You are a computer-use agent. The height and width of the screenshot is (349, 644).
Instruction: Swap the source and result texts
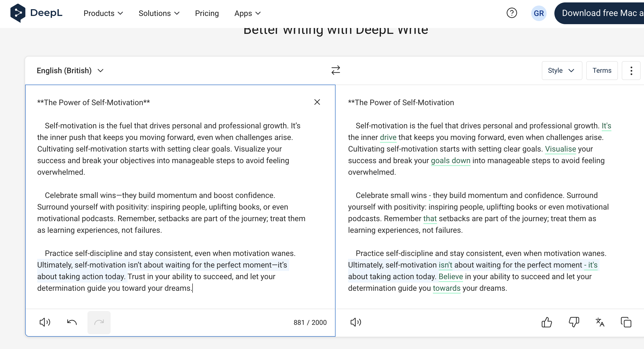click(x=335, y=70)
